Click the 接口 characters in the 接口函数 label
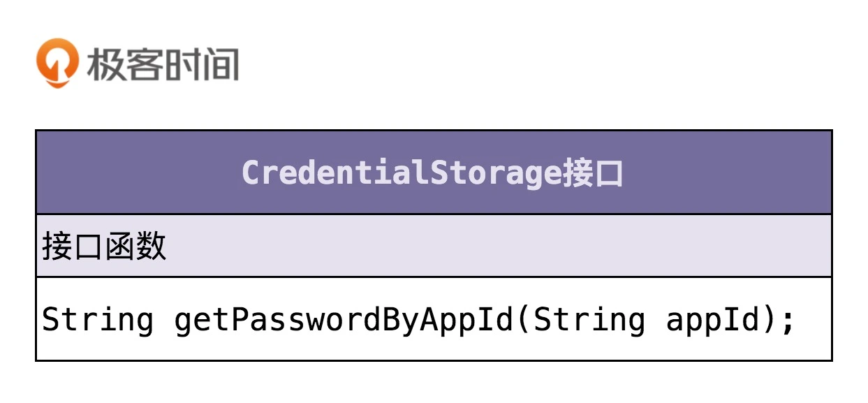Screen dimensions: 868x403 click(73, 247)
